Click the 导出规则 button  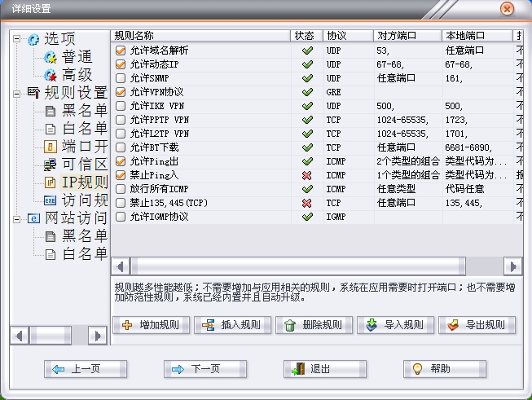[477, 325]
